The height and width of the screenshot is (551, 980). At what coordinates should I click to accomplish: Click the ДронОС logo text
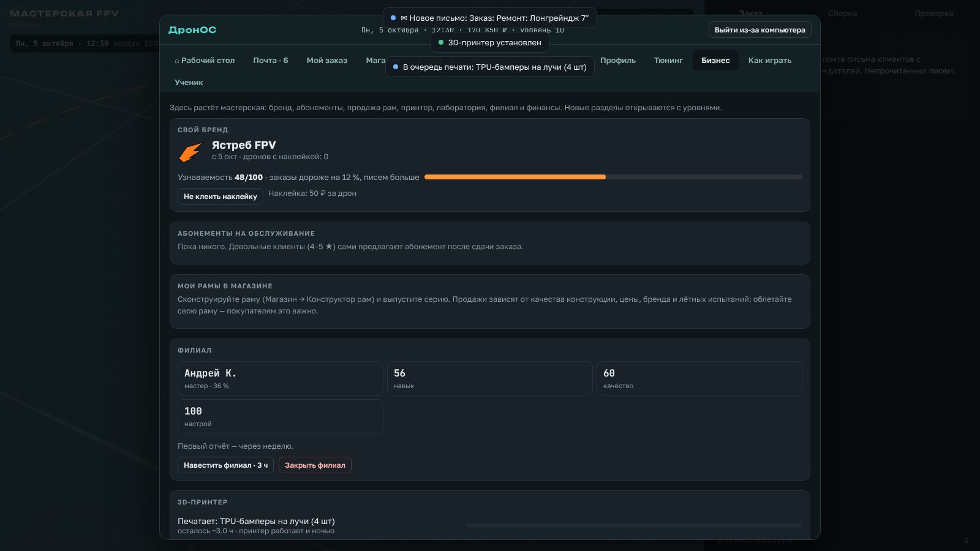[x=192, y=30]
